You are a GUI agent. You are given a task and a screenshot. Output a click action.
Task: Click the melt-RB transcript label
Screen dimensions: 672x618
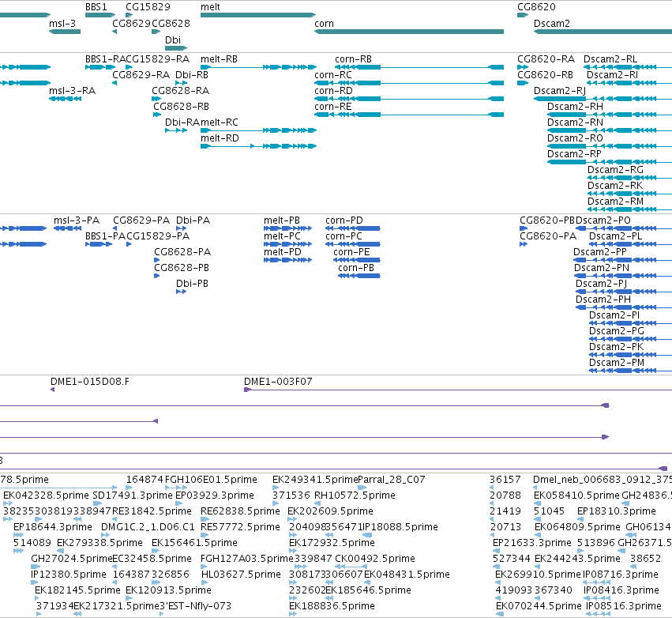click(x=219, y=59)
